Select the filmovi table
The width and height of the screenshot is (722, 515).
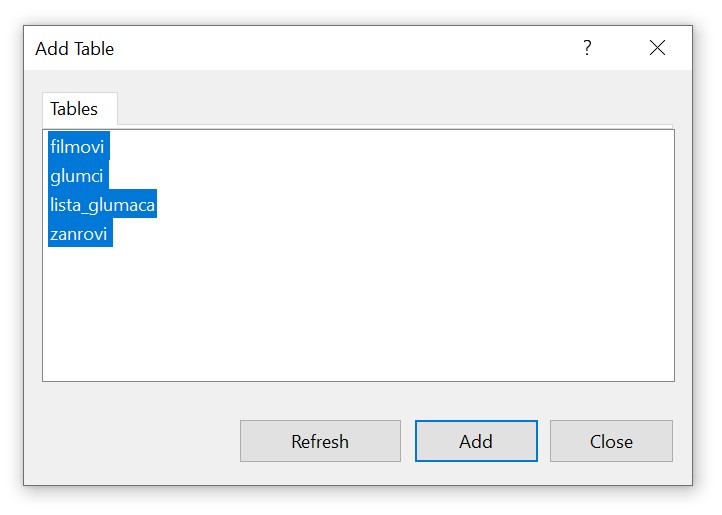(x=78, y=147)
